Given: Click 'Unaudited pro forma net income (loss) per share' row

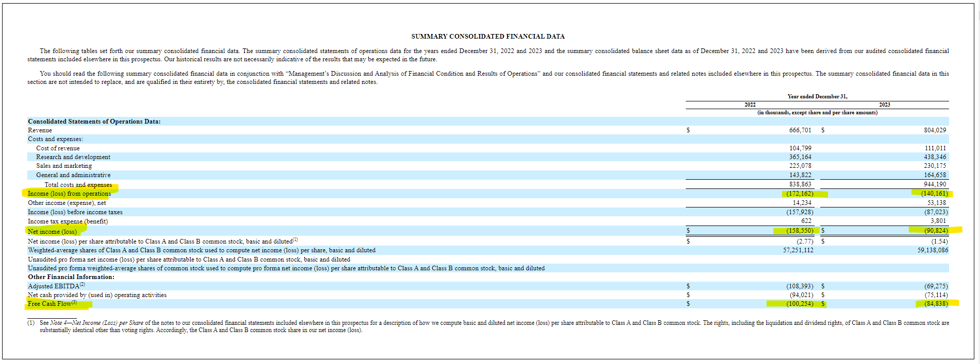Looking at the screenshot, I should tap(189, 259).
